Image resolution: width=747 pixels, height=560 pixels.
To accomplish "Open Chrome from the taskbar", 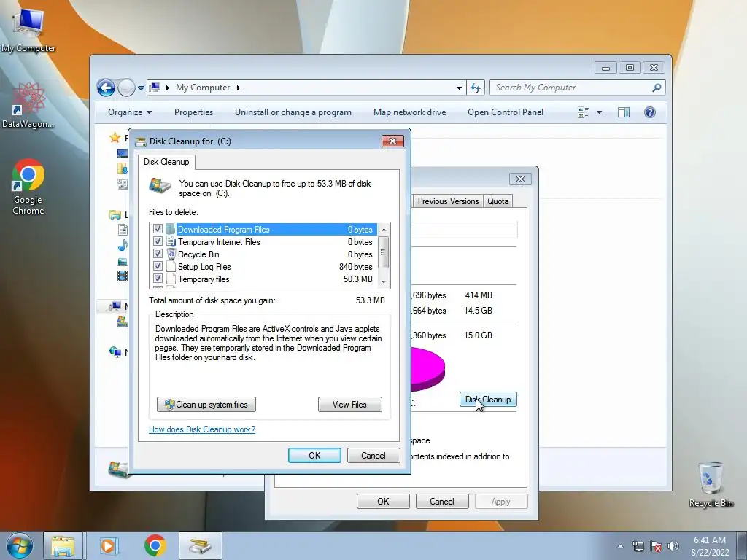I will pos(155,545).
